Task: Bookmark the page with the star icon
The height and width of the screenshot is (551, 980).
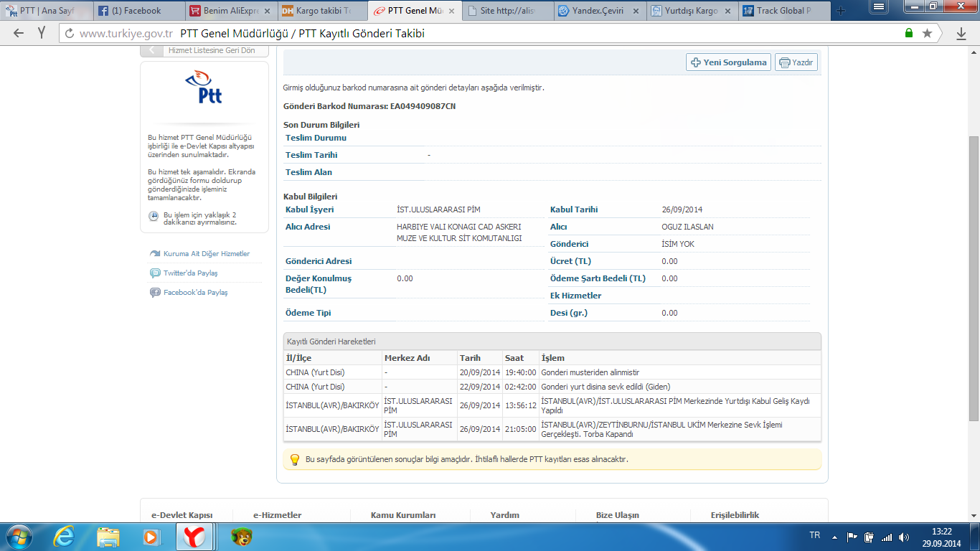Action: click(x=927, y=34)
